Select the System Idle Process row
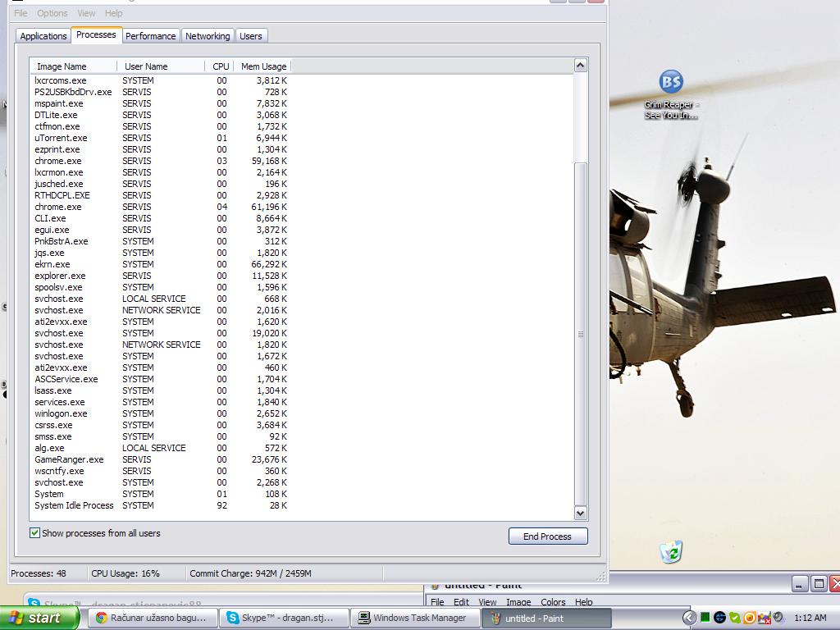840x630 pixels. (x=161, y=505)
